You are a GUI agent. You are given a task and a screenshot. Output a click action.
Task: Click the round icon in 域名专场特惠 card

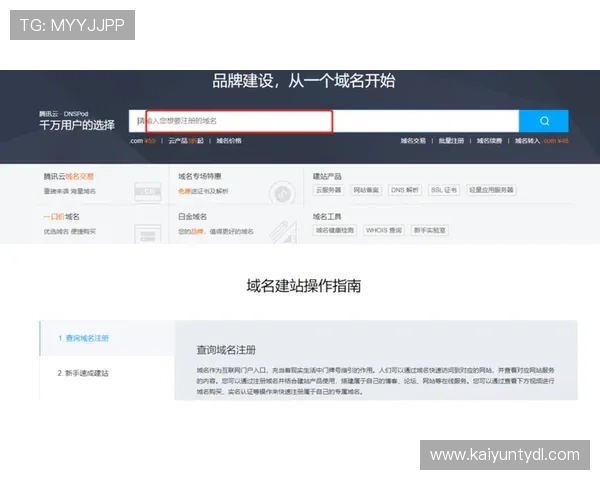(282, 193)
